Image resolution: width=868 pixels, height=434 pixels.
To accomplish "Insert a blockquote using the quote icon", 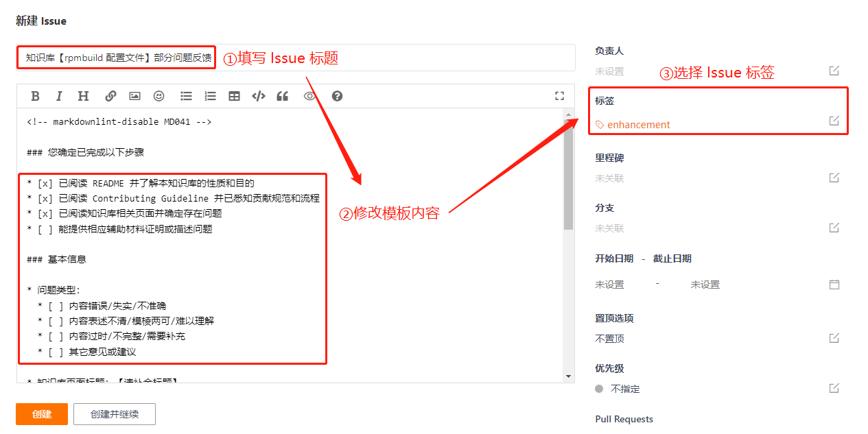I will coord(282,96).
